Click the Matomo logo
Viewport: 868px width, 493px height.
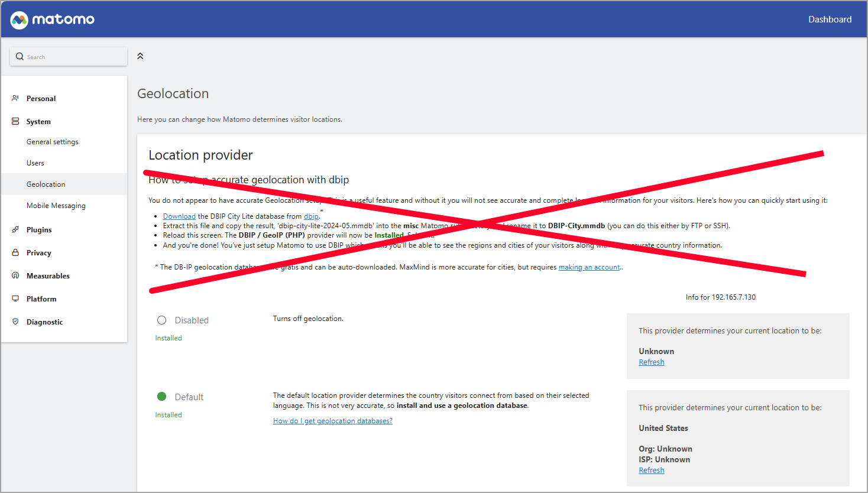point(52,20)
